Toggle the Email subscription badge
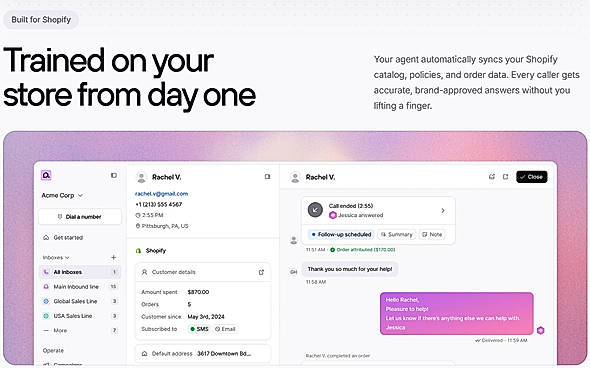The image size is (590, 368). (x=225, y=329)
